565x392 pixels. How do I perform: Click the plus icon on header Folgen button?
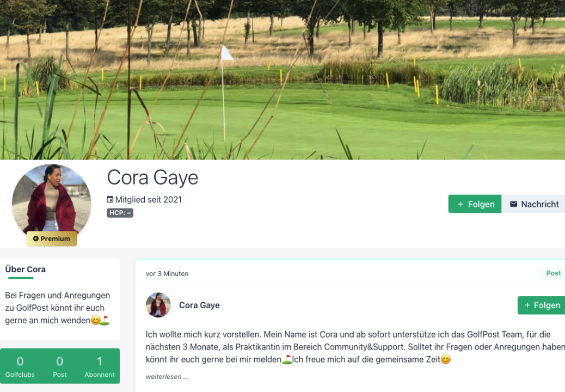coord(460,204)
